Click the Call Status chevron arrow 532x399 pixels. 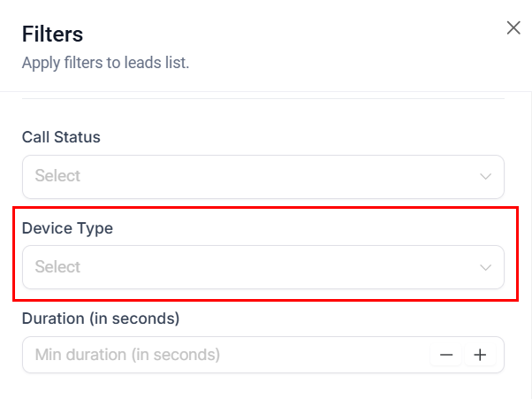[x=485, y=176]
